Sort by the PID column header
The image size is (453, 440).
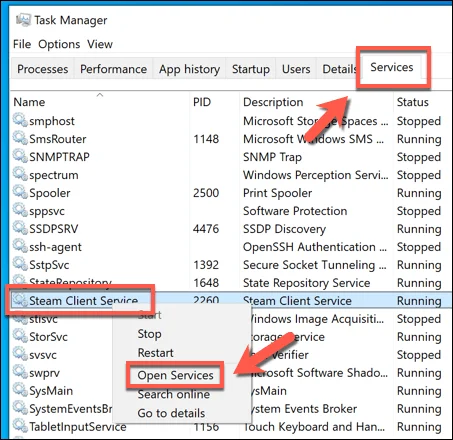(x=202, y=102)
